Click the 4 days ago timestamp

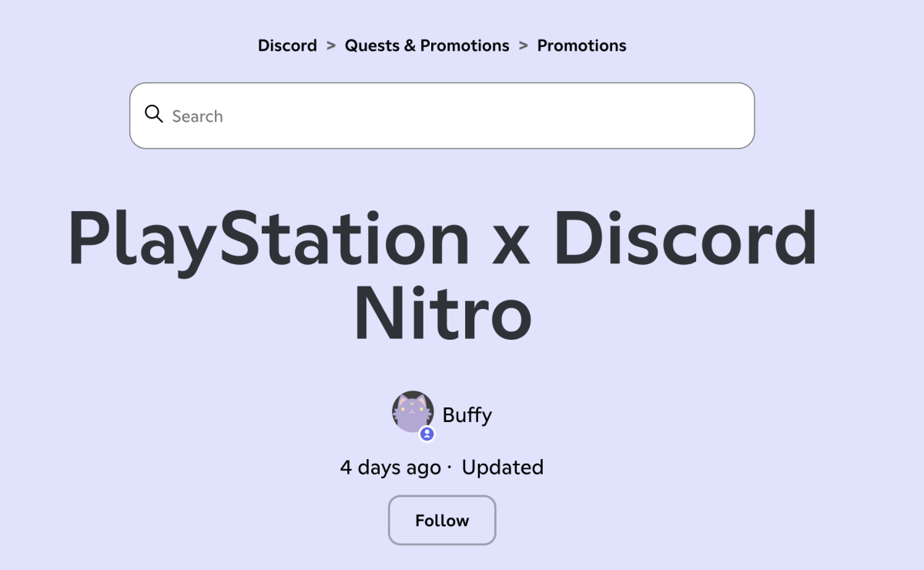pyautogui.click(x=390, y=467)
